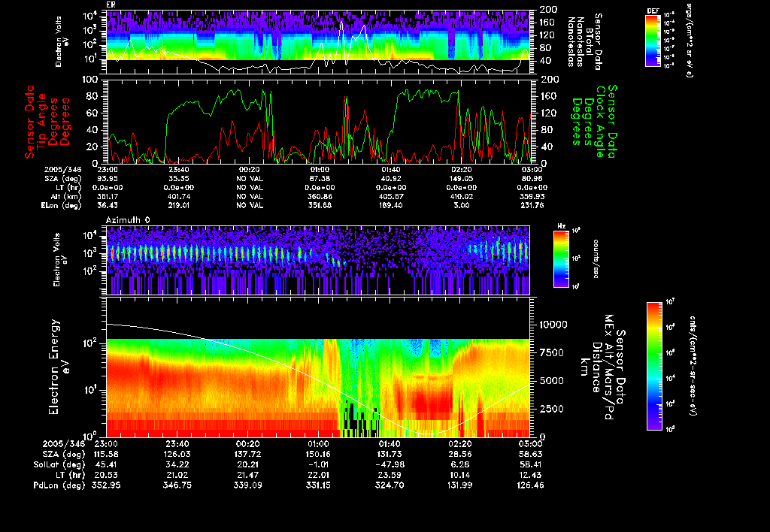Click the red 'Tip Angle' axis label
Viewport: 770px width, 532px height.
[42, 122]
